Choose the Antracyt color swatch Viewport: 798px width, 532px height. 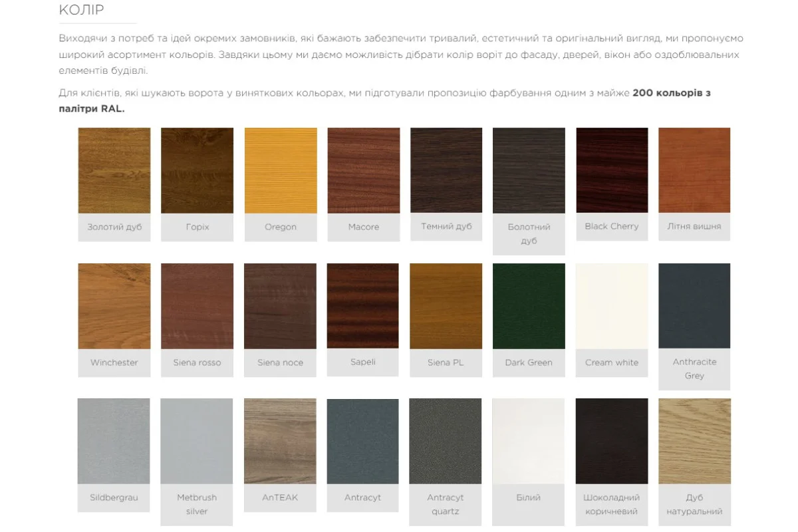[x=363, y=441]
